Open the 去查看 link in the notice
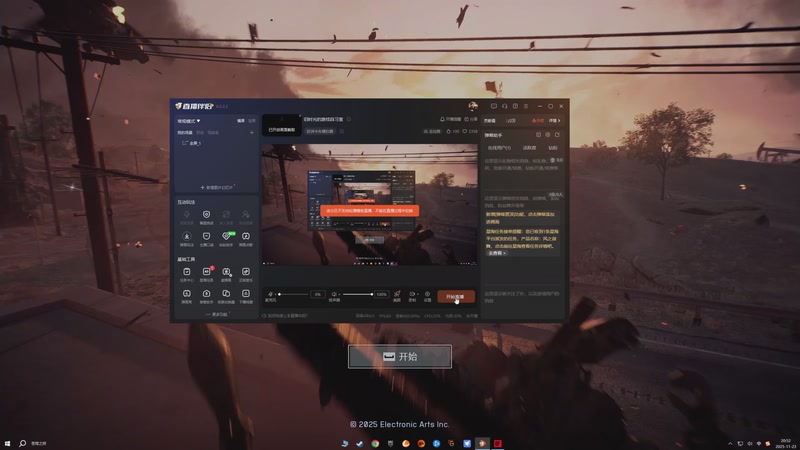800x450 pixels. click(496, 253)
